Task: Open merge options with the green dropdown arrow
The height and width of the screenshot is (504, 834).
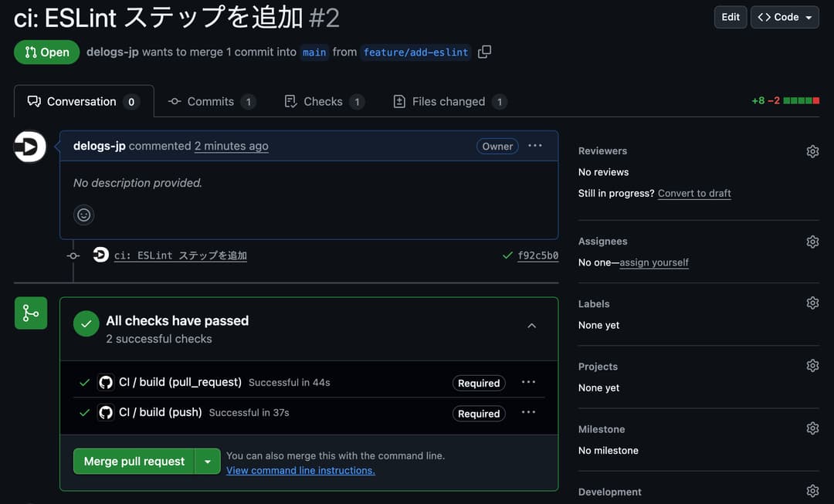Action: pos(207,461)
